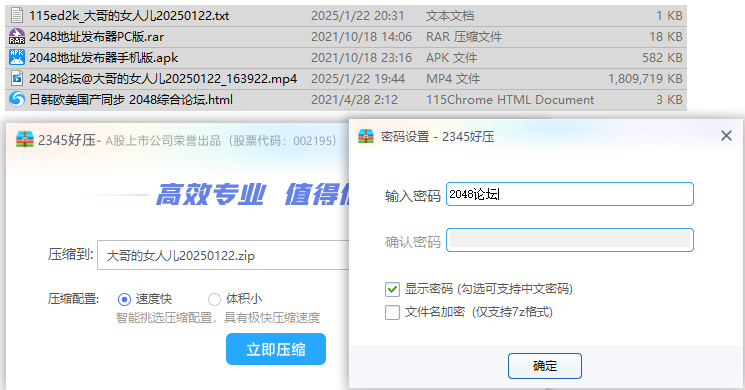Select the 2048地址发布器PC版.rar file row

coord(346,37)
